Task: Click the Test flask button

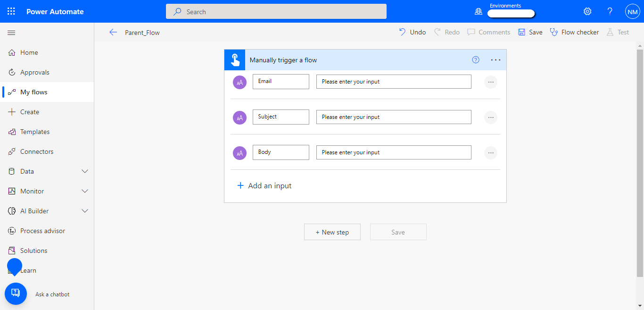Action: [618, 32]
